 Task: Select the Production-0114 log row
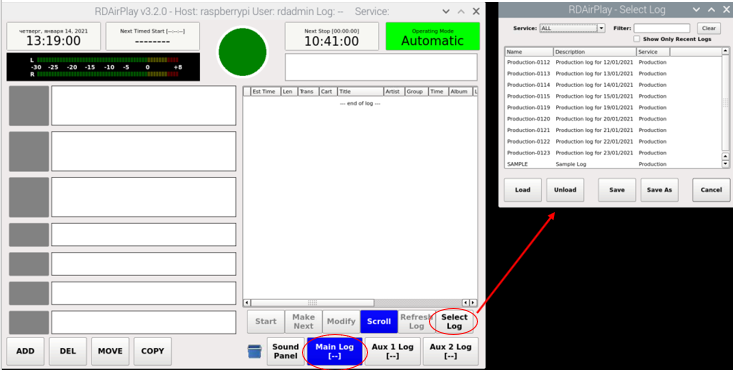(613, 85)
